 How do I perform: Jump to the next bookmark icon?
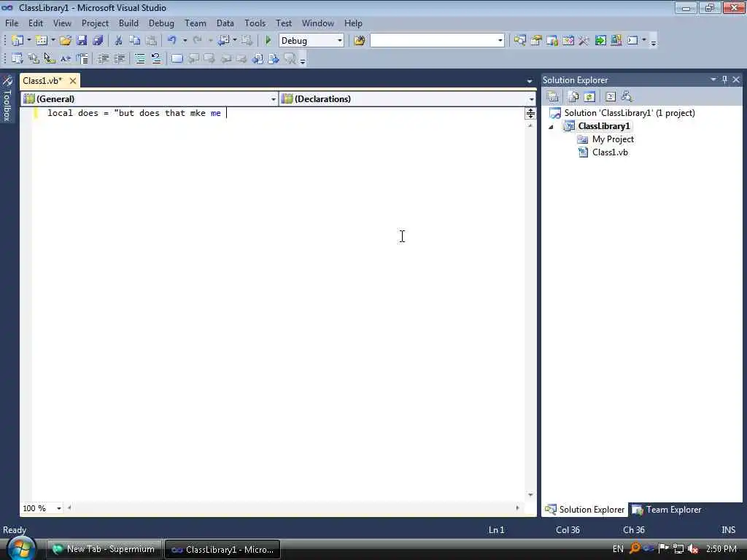click(209, 58)
